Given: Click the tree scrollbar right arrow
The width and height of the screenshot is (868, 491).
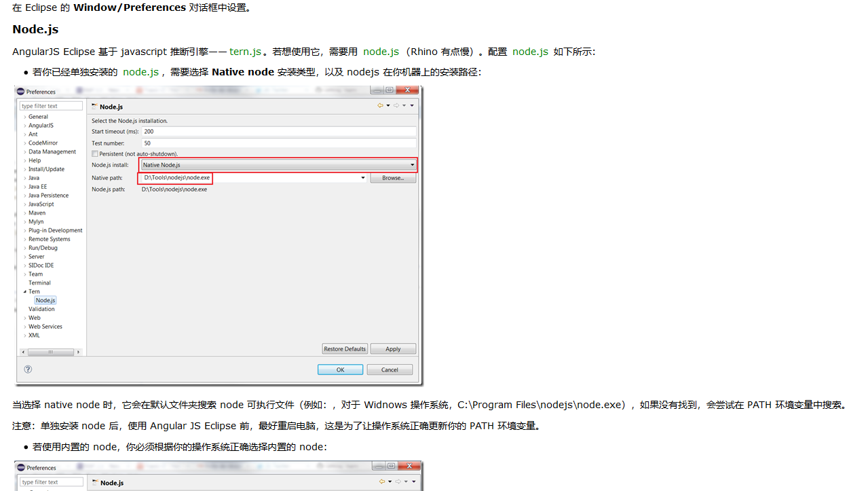Looking at the screenshot, I should tap(78, 352).
